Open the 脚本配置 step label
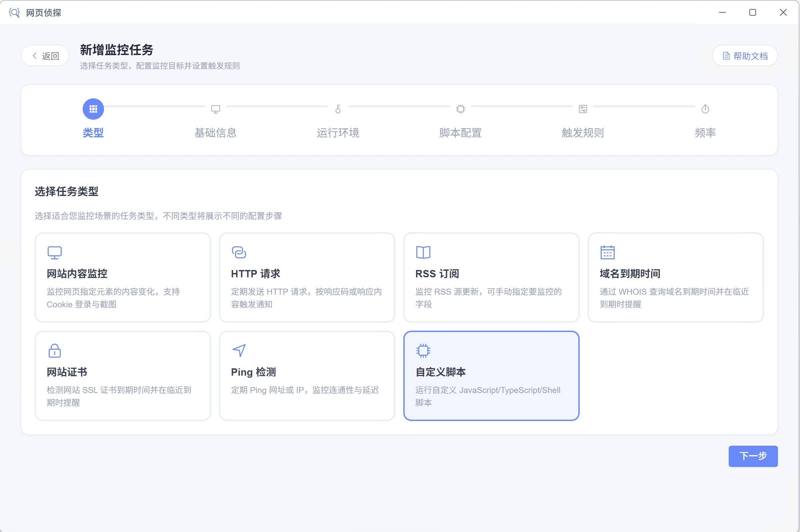Image resolution: width=800 pixels, height=532 pixels. point(460,133)
